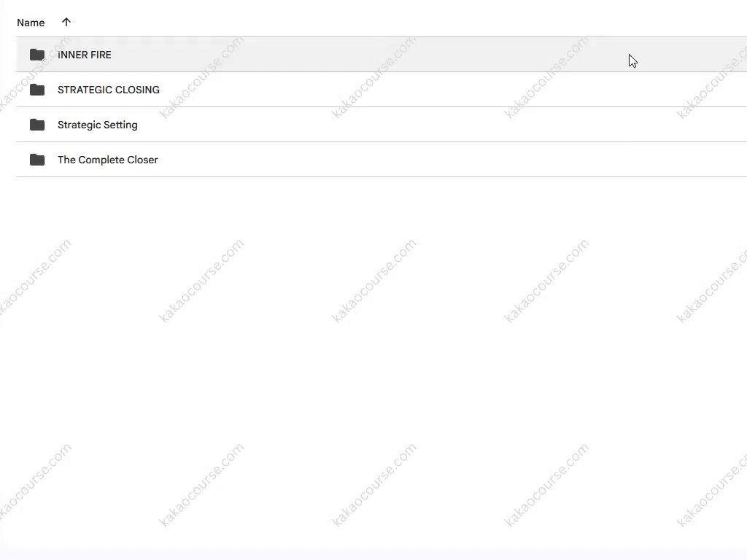The width and height of the screenshot is (747, 560).
Task: Click the INNER FIRE folder icon
Action: [37, 55]
